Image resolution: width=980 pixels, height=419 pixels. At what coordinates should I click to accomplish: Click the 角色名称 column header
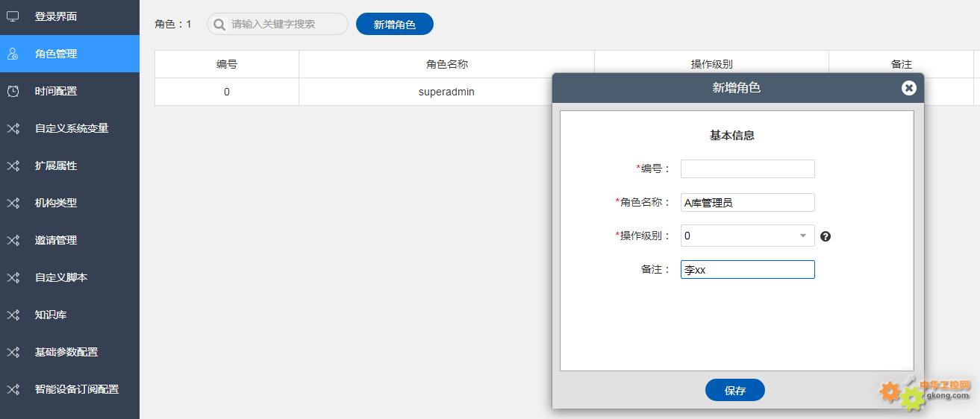(446, 64)
